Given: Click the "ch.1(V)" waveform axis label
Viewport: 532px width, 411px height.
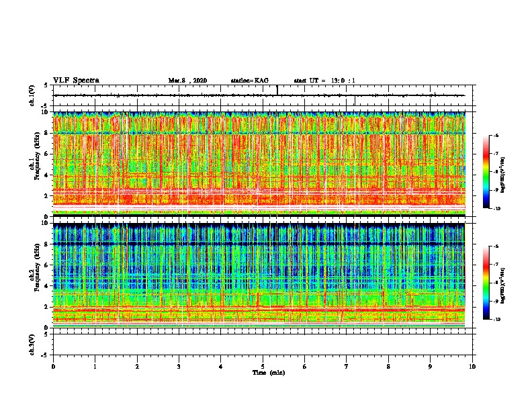Looking at the screenshot, I should 32,95.
